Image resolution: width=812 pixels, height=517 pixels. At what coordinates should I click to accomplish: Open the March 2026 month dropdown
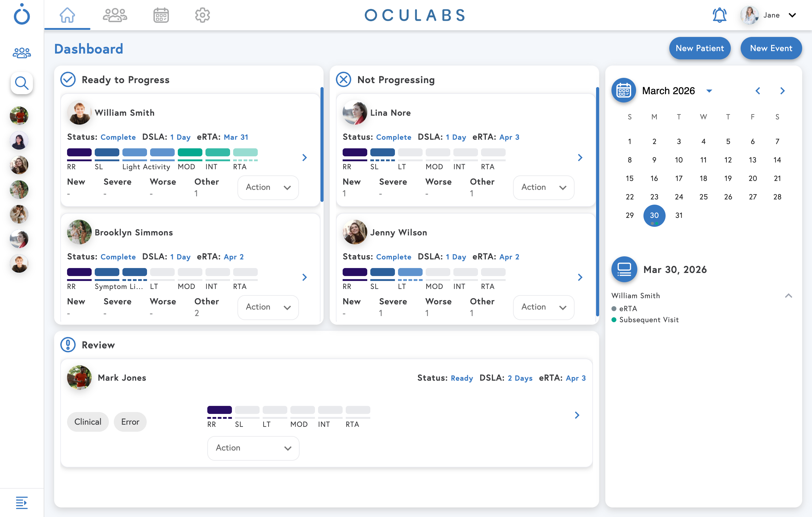(x=709, y=91)
